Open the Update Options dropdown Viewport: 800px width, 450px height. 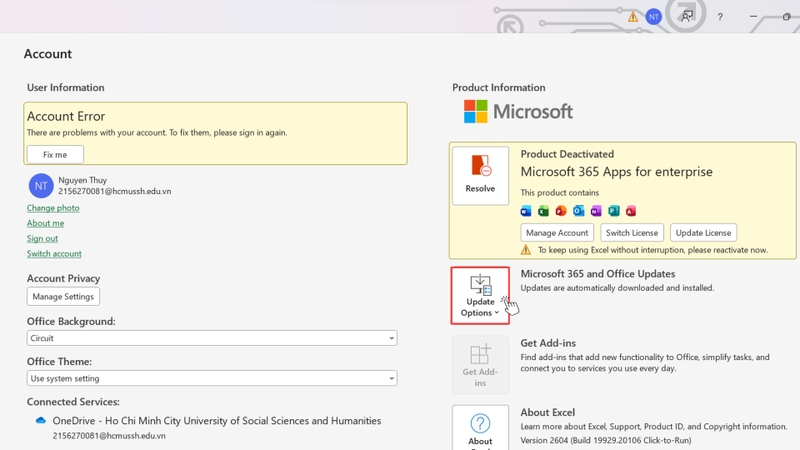coord(480,295)
